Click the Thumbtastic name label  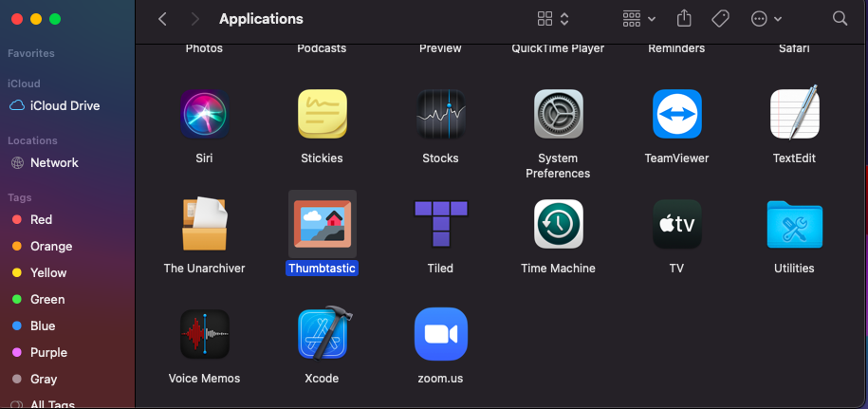[323, 269]
